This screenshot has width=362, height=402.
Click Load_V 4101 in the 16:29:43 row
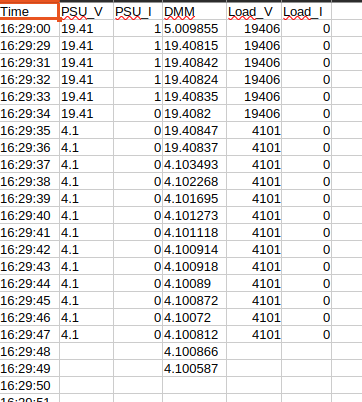point(254,267)
